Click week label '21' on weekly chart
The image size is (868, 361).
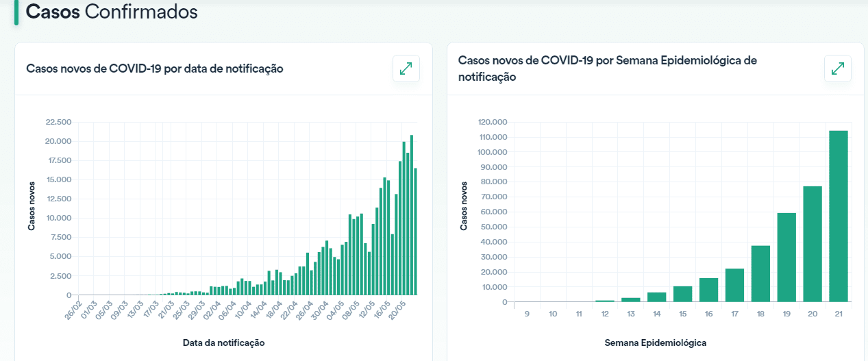[839, 314]
